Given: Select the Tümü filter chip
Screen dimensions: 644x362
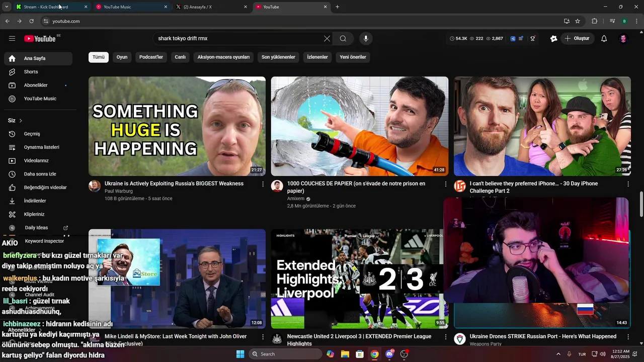Looking at the screenshot, I should point(99,57).
